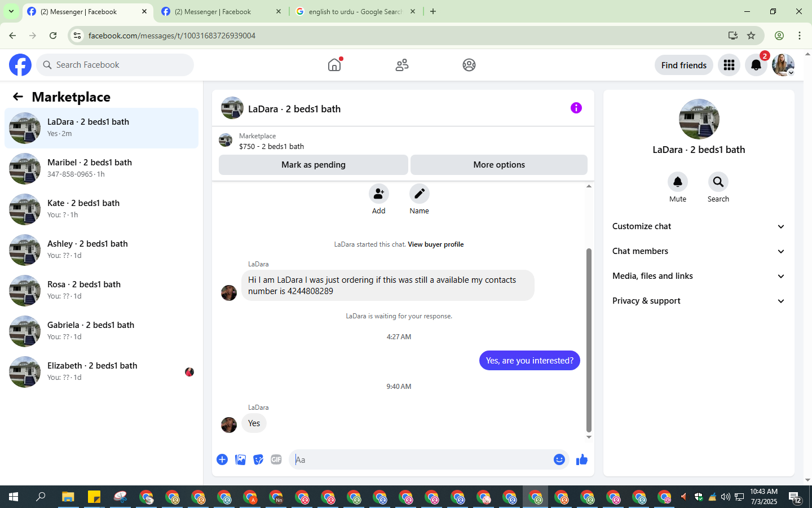Open taskbar search magnifier
Viewport: 812px width, 508px height.
click(41, 497)
